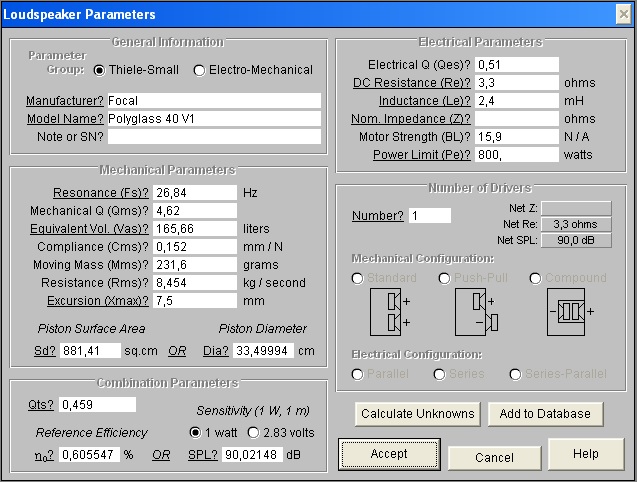The height and width of the screenshot is (482, 637).
Task: Click the empty Nom. Impedance (Z) field
Action: [x=517, y=119]
